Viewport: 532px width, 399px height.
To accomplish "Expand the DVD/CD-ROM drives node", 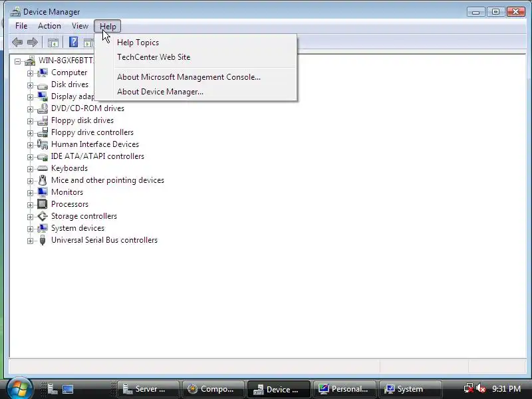I will click(x=30, y=109).
